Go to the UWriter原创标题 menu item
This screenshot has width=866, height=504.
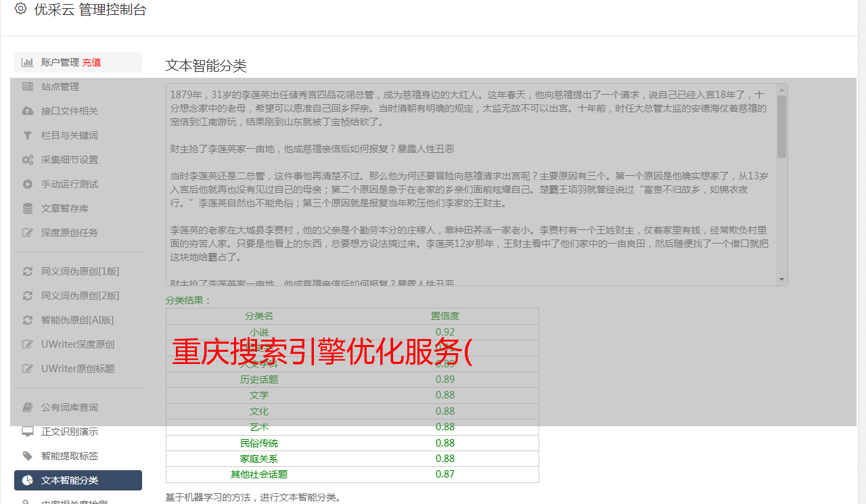pyautogui.click(x=78, y=369)
